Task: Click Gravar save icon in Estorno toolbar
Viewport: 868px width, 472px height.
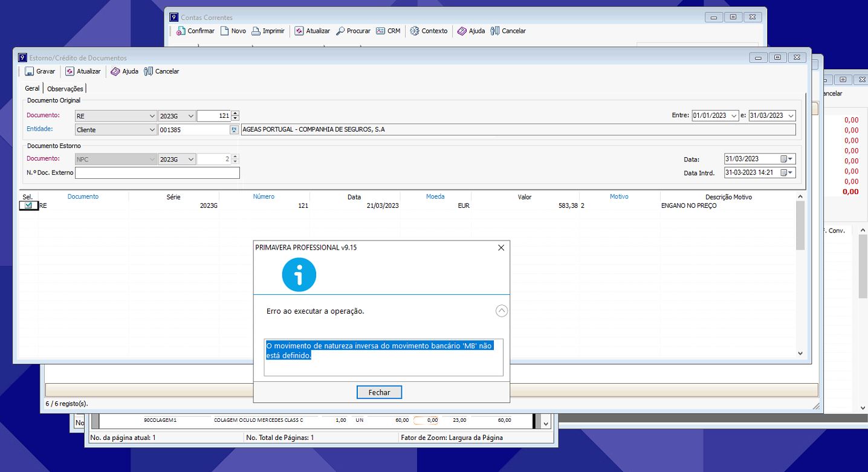Action: [30, 71]
